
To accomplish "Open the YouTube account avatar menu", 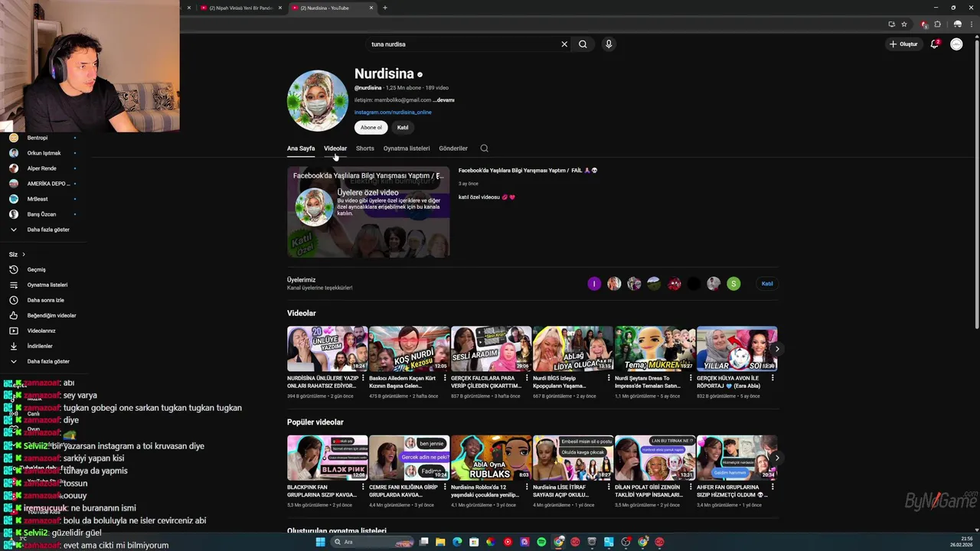I will [956, 44].
